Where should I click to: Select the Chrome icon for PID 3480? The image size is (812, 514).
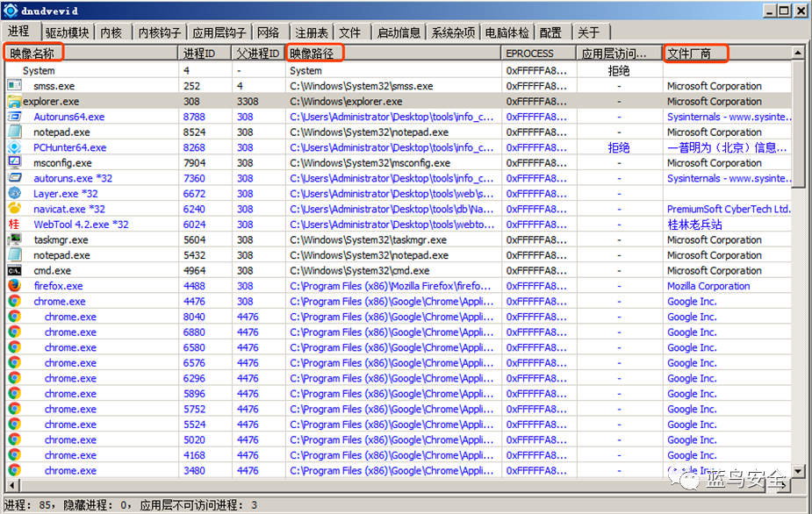point(15,470)
